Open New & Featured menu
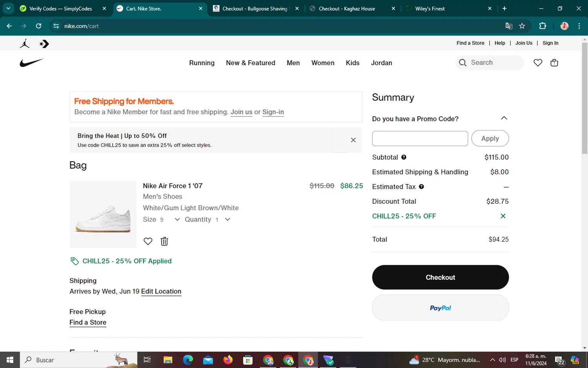Screen dimensions: 588x368 pos(250,63)
